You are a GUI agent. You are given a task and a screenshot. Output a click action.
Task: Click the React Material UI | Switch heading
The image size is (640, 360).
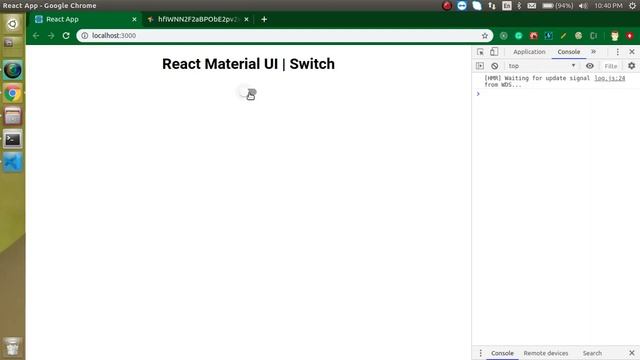coord(248,64)
